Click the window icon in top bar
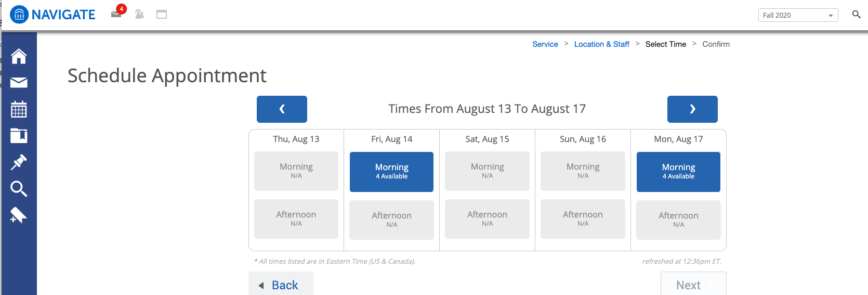The image size is (868, 295). point(162,15)
